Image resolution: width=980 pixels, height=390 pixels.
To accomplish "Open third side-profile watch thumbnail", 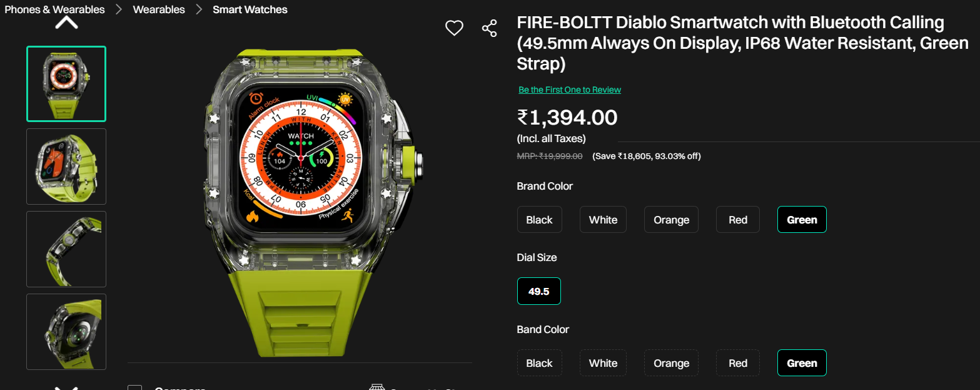I will click(x=66, y=249).
